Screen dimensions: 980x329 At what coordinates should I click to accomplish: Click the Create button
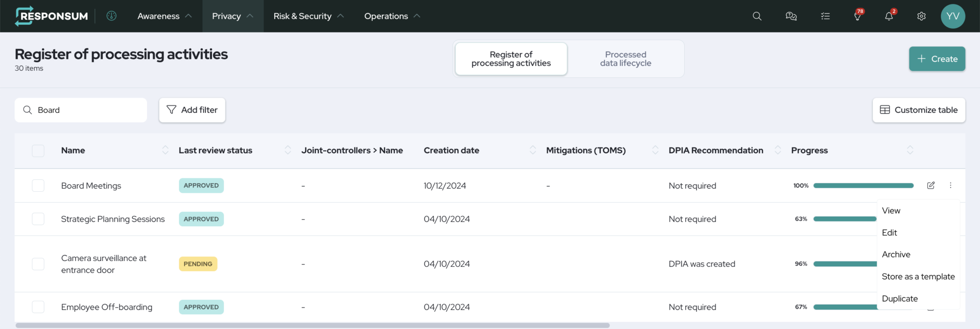[x=937, y=59]
